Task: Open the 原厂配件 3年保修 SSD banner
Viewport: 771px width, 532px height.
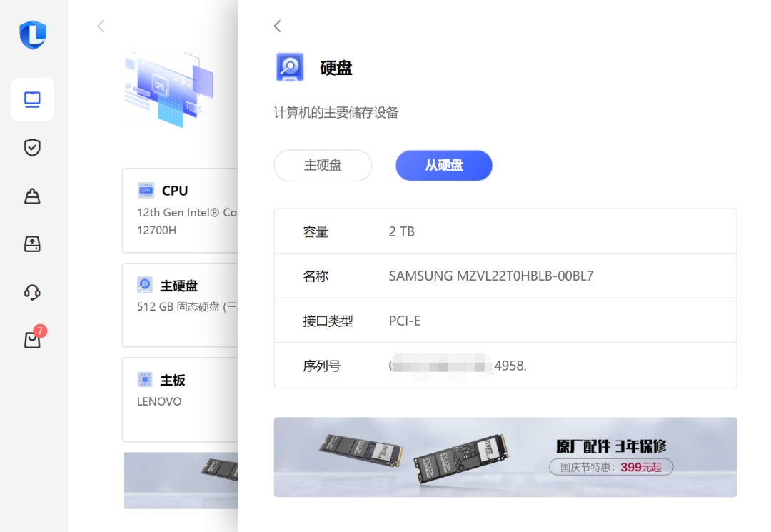Action: pos(505,457)
